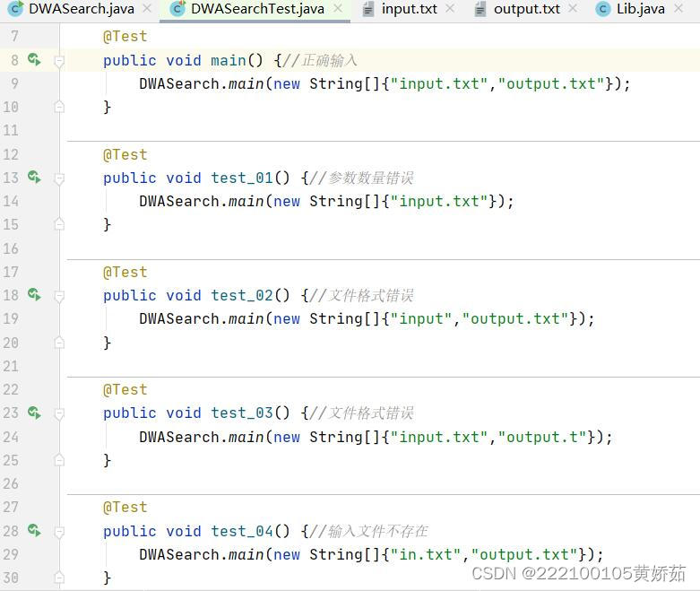700x591 pixels.
Task: Click "in.txt" string on line 29
Action: (426, 554)
